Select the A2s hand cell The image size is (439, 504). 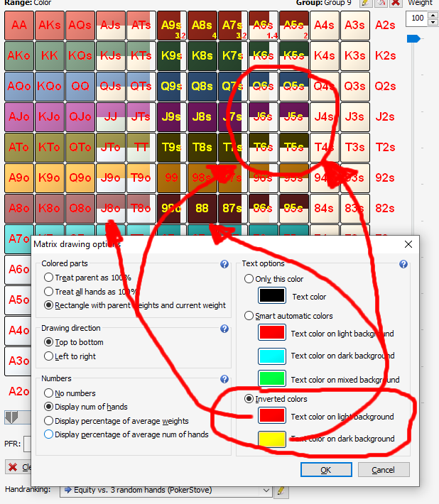pyautogui.click(x=385, y=26)
